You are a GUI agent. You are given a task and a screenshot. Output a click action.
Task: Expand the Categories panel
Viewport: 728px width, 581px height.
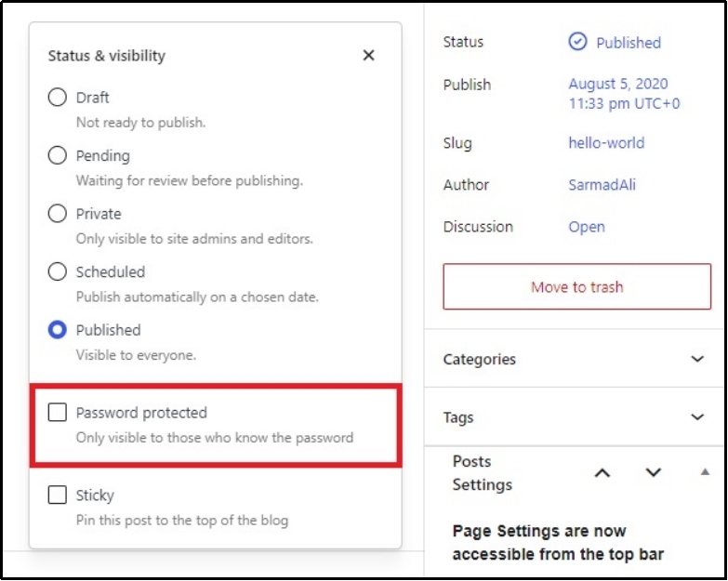coord(697,360)
